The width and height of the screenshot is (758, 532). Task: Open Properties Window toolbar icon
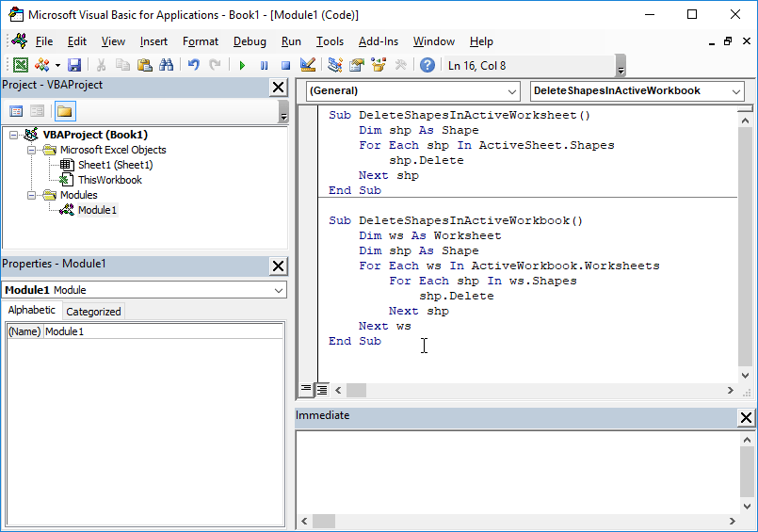point(357,65)
